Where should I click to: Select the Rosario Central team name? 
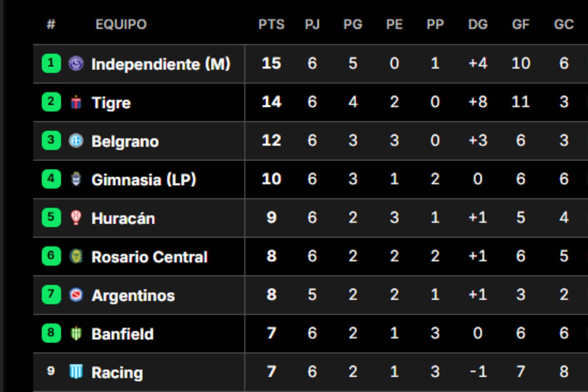pos(149,257)
